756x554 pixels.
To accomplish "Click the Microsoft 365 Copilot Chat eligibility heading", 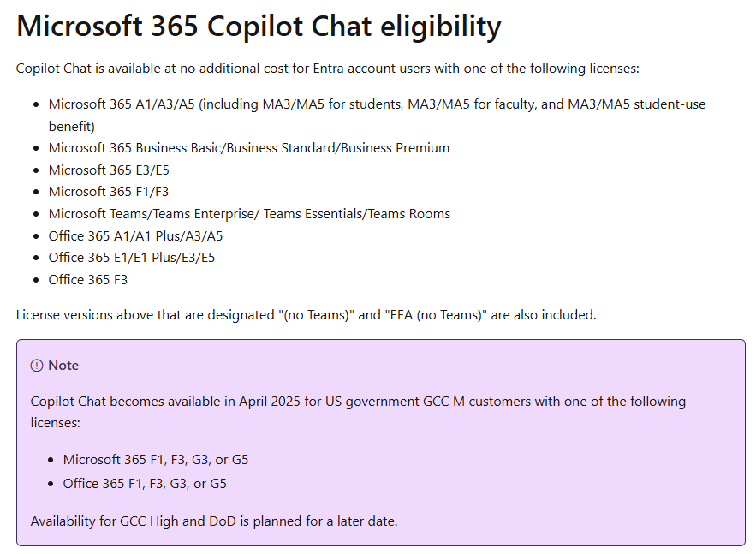I will tap(259, 26).
